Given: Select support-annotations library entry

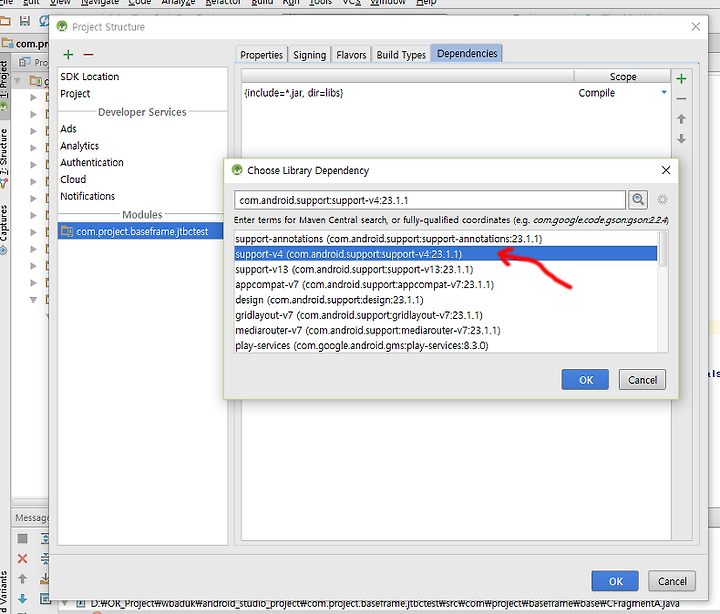Looking at the screenshot, I should pyautogui.click(x=445, y=239).
